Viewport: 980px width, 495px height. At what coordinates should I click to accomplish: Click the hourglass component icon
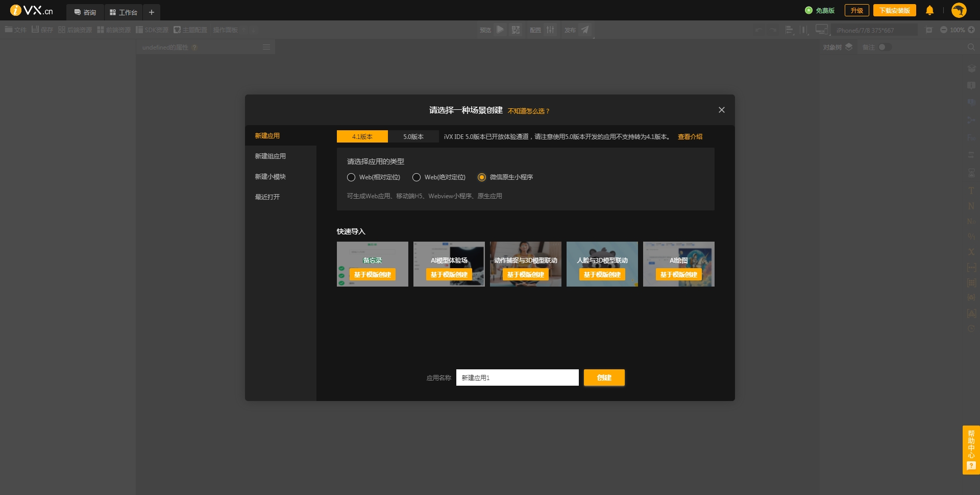pos(971,173)
